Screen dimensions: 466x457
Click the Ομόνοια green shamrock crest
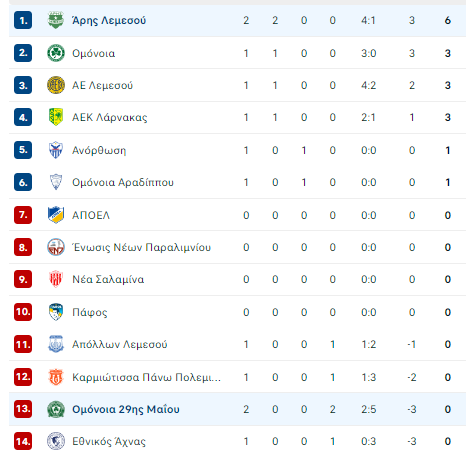point(56,53)
